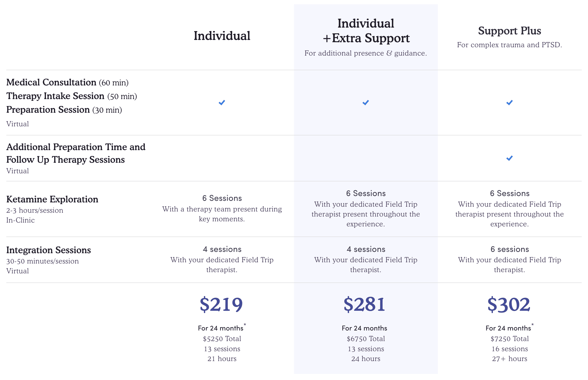
Task: Click the Additional Preparation Time checkmark
Action: tap(510, 158)
